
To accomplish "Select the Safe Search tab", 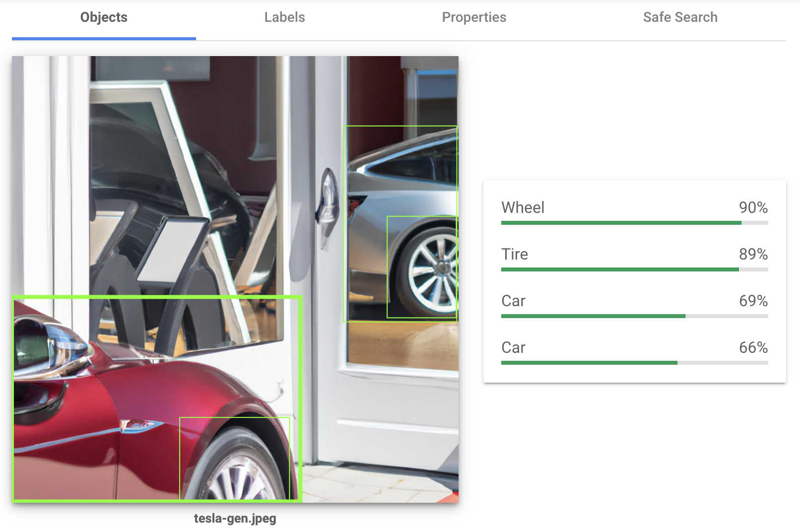I will 679,17.
